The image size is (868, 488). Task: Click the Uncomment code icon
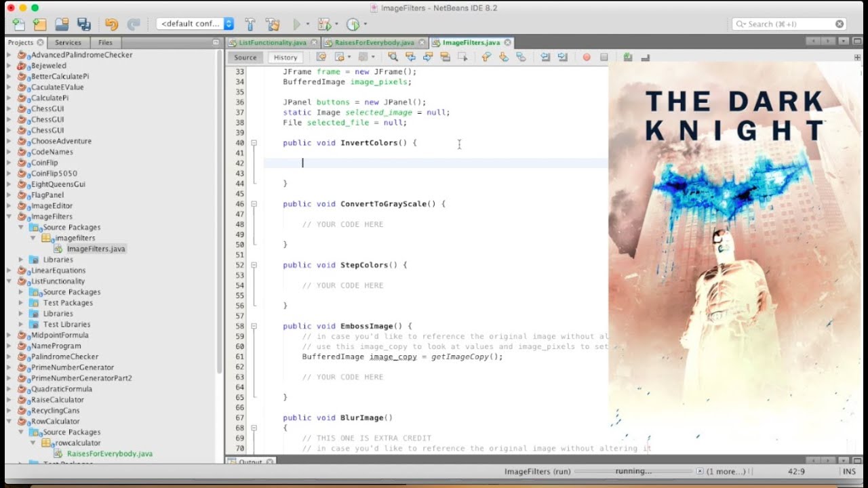pyautogui.click(x=645, y=58)
